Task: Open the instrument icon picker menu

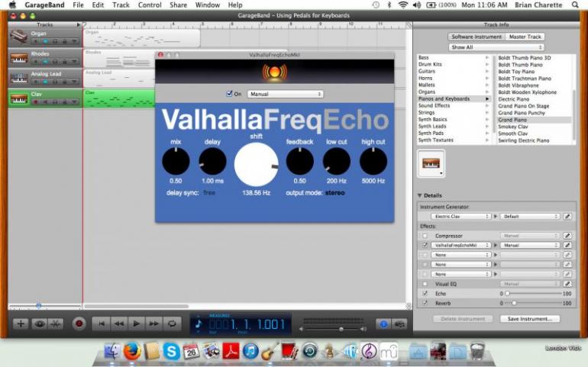Action: (x=431, y=163)
